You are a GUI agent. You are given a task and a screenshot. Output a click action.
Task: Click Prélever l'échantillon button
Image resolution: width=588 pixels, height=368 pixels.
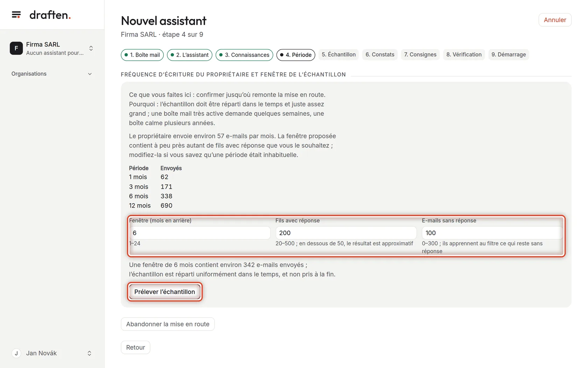pyautogui.click(x=164, y=292)
